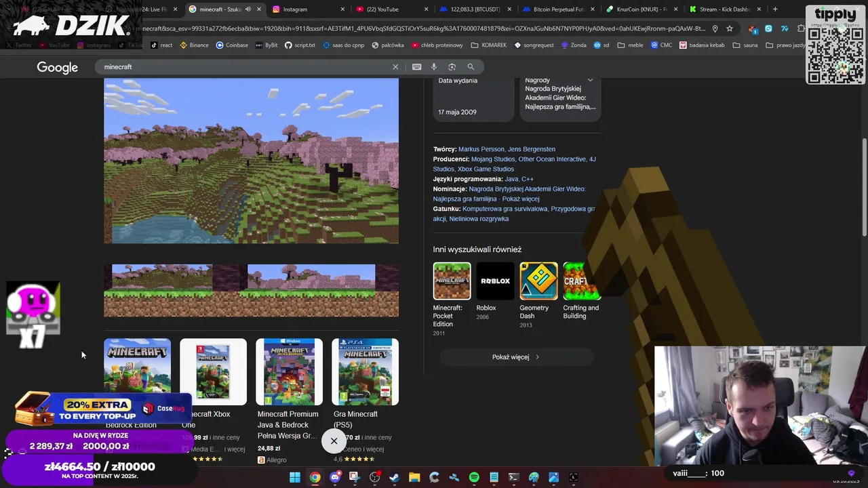The width and height of the screenshot is (868, 488).
Task: Open File Explorer from the taskbar
Action: coord(414,477)
